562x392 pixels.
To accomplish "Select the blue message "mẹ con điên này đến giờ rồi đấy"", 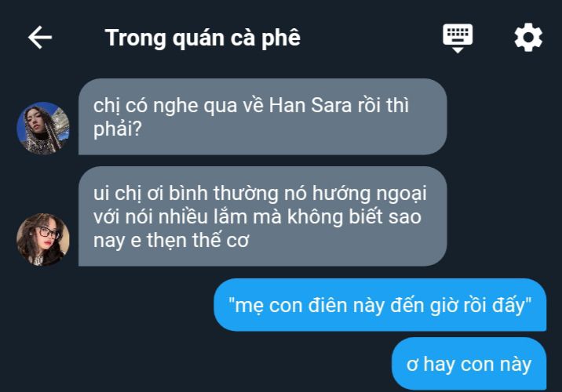I will 380,305.
